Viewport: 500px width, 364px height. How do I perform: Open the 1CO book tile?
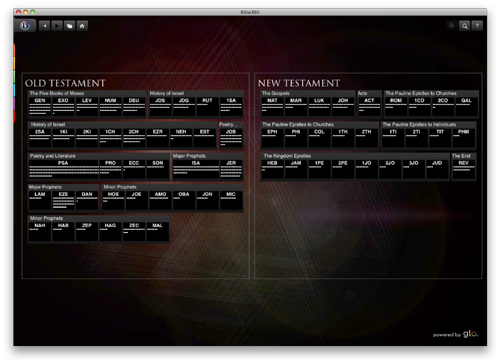(x=419, y=107)
